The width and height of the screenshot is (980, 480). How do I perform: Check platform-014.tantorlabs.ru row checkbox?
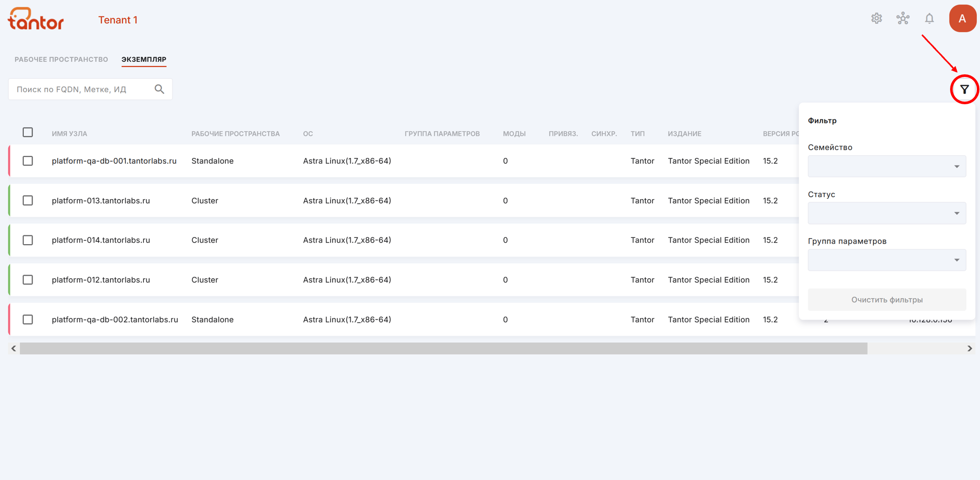point(28,240)
